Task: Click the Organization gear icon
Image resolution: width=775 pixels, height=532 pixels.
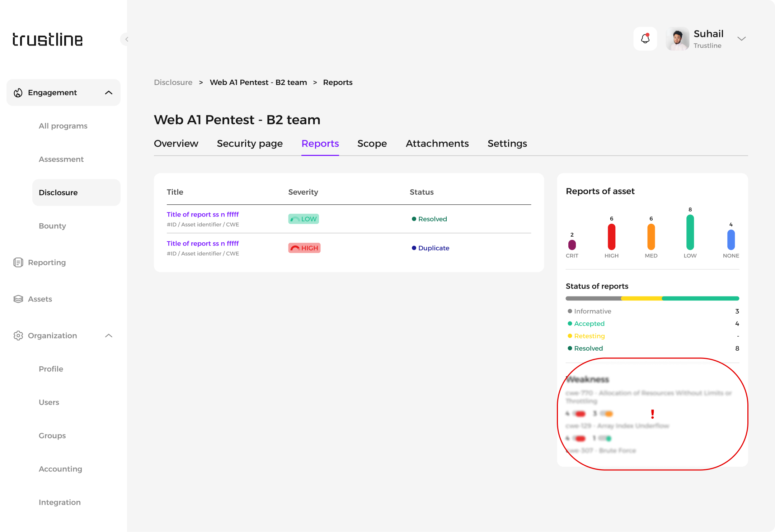Action: tap(18, 336)
